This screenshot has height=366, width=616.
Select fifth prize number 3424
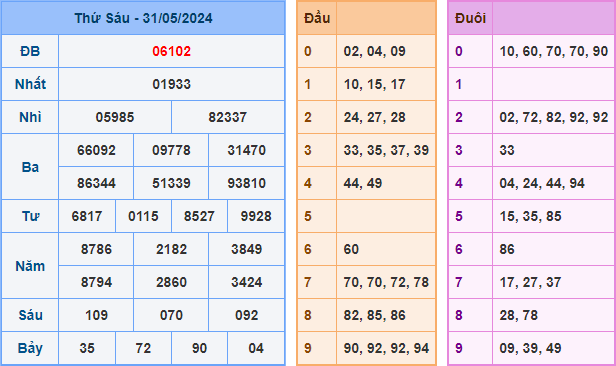pyautogui.click(x=247, y=282)
